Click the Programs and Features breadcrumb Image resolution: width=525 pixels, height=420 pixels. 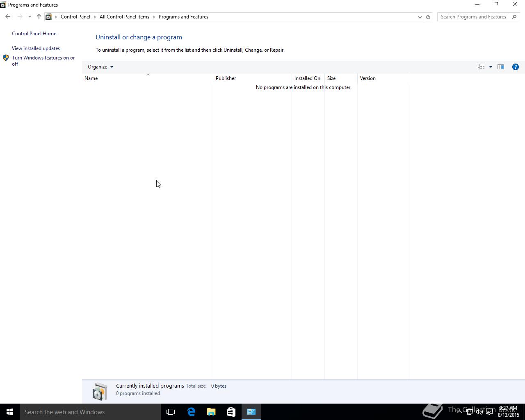click(x=183, y=17)
